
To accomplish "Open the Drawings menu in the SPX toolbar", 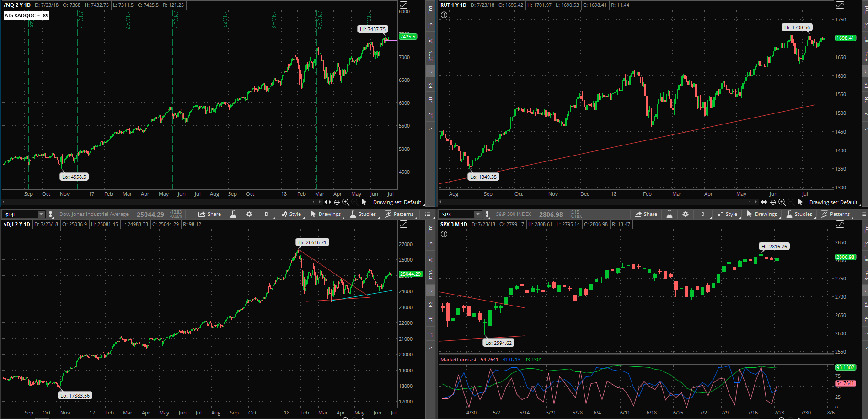I will pyautogui.click(x=762, y=214).
